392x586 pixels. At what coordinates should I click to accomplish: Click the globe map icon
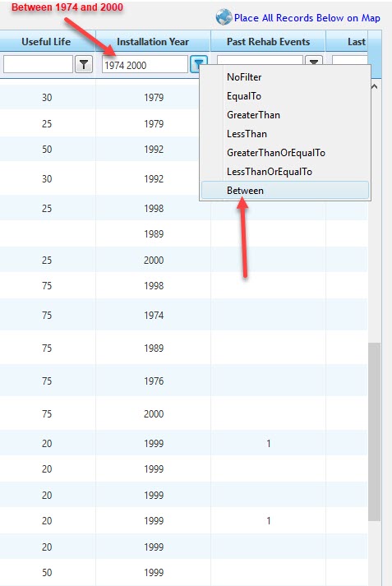click(x=224, y=17)
